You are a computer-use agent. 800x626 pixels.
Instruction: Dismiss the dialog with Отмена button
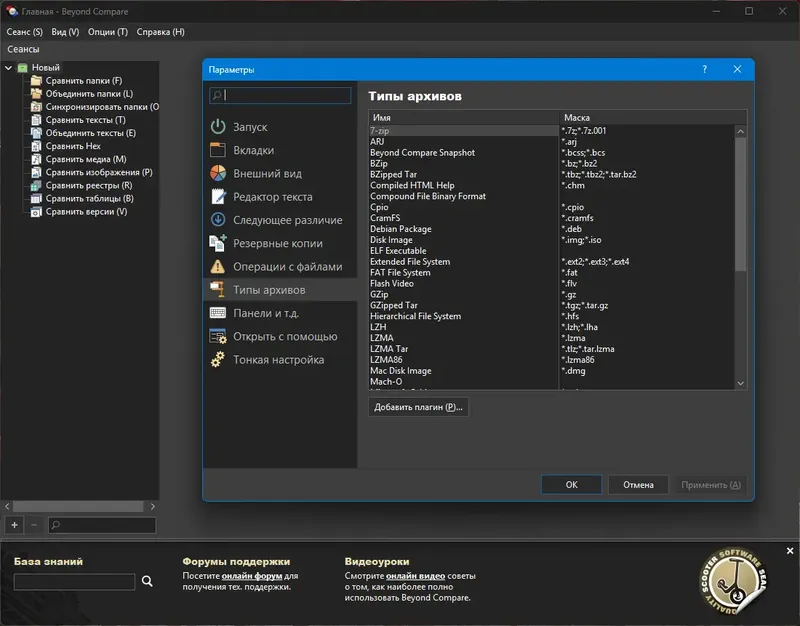[x=640, y=484]
